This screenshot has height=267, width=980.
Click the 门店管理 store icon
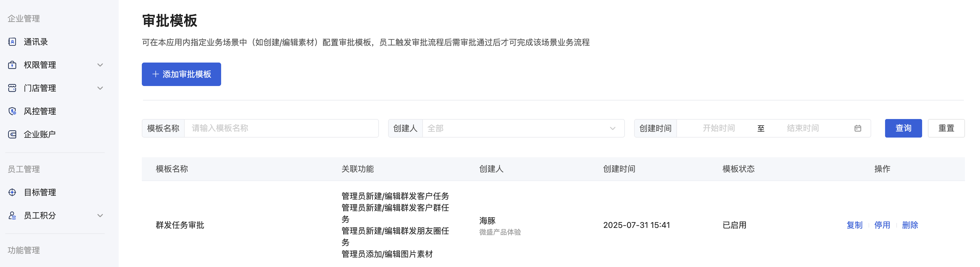pyautogui.click(x=12, y=88)
